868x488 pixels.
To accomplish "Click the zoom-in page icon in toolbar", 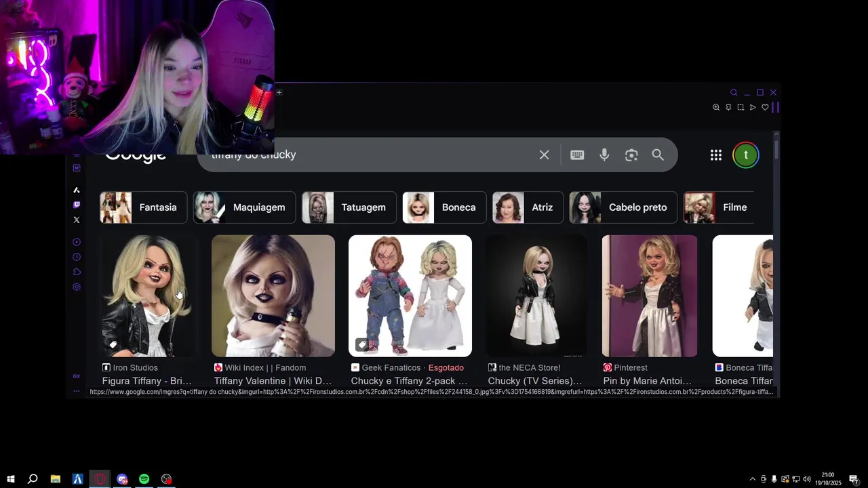I will pyautogui.click(x=716, y=107).
